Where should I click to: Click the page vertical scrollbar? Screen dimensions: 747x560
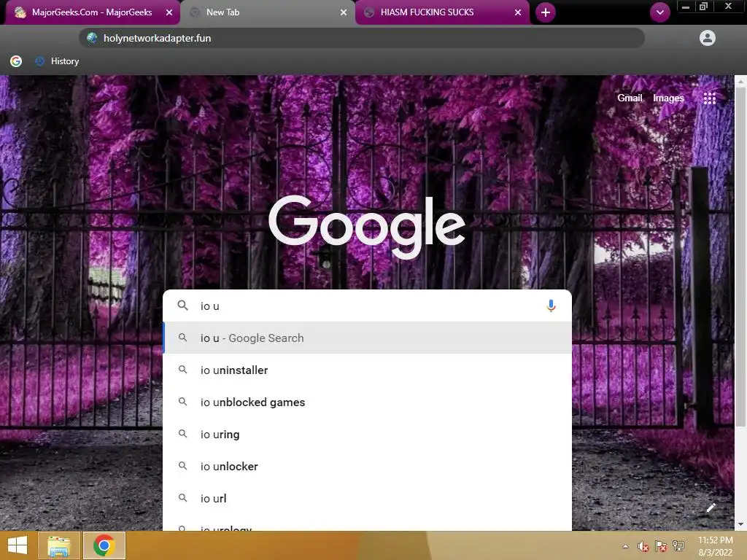point(740,257)
